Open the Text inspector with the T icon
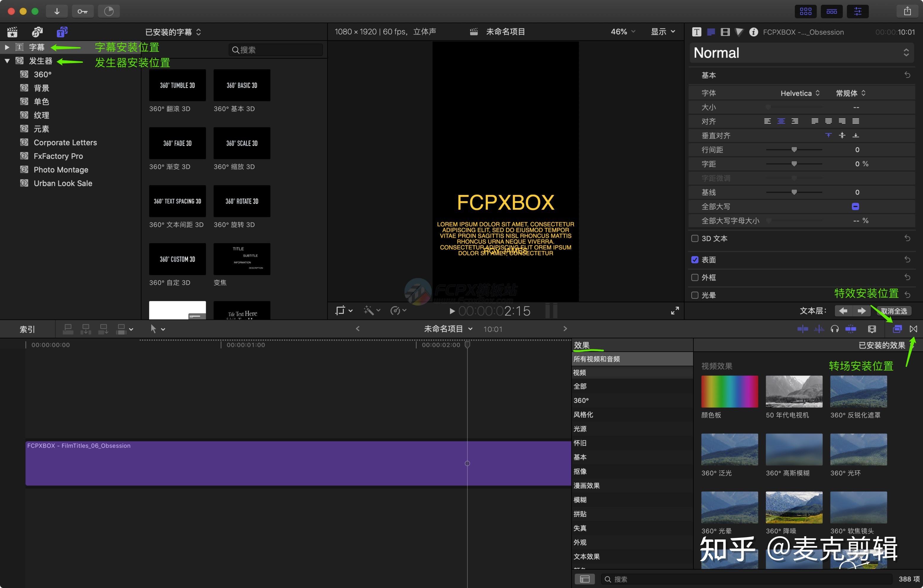Screen dimensions: 923x588 coord(696,32)
